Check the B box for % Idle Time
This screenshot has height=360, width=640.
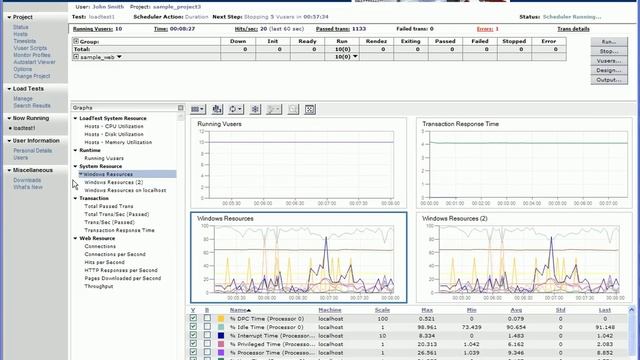click(x=207, y=327)
